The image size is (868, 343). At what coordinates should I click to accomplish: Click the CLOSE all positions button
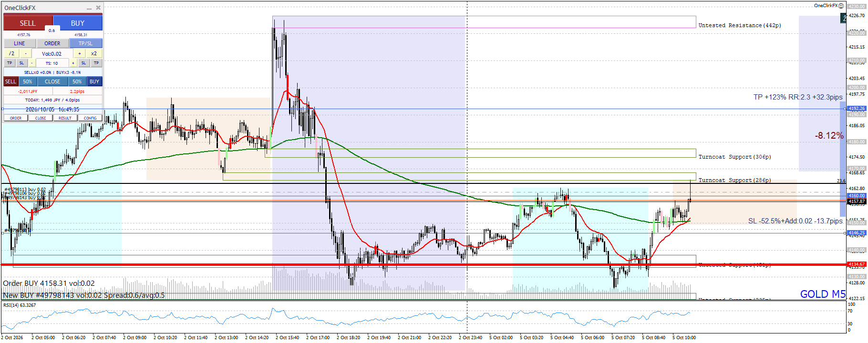point(52,81)
